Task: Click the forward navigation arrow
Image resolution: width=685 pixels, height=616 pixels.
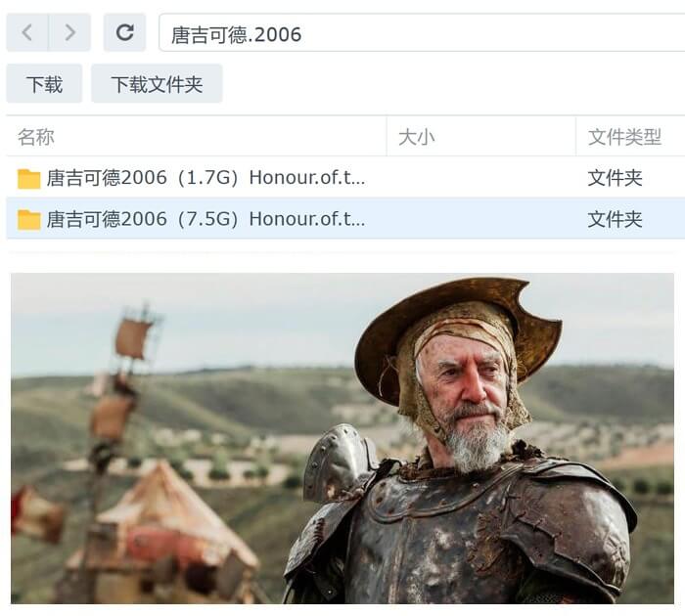Action: point(69,32)
